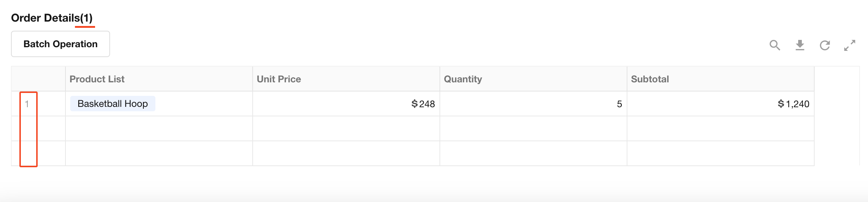This screenshot has height=202, width=868.
Task: Click the Order Details(1) heading
Action: point(52,18)
